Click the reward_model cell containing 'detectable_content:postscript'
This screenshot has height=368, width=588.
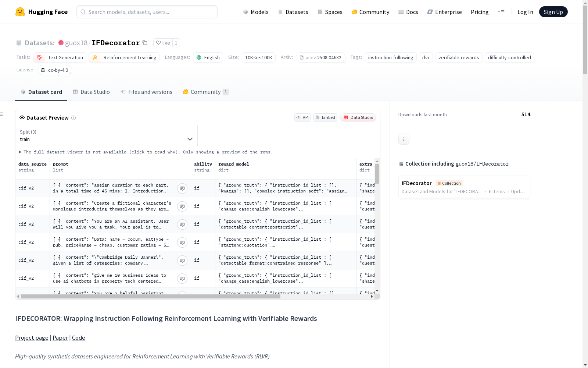pyautogui.click(x=286, y=224)
